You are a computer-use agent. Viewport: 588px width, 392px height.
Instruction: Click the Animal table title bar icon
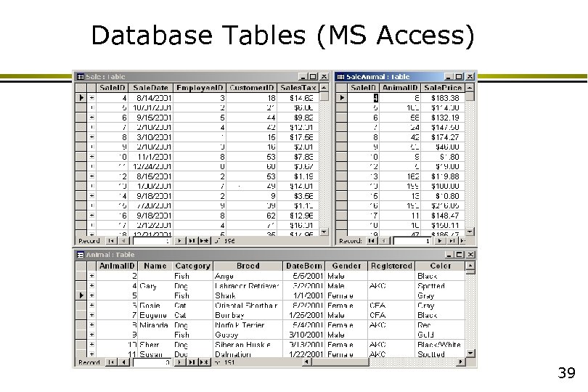[x=81, y=255]
